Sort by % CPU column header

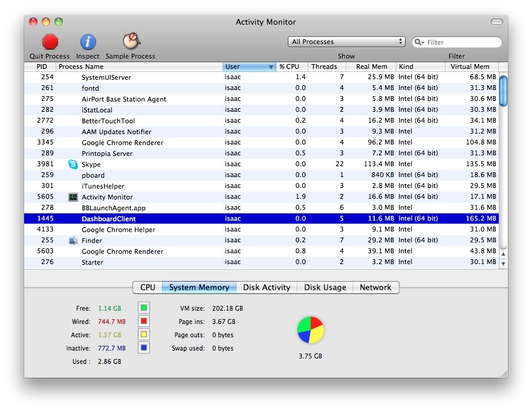292,66
